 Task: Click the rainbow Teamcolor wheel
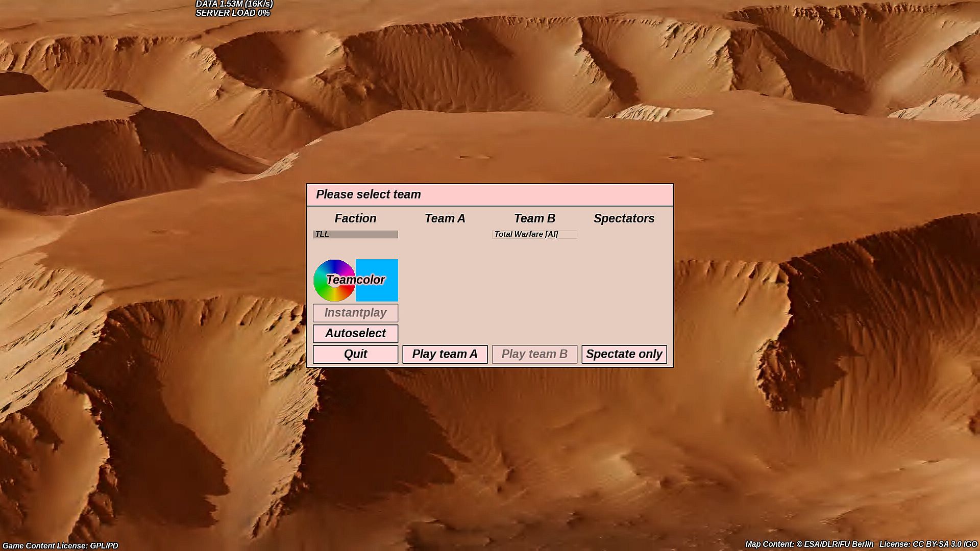pos(334,280)
